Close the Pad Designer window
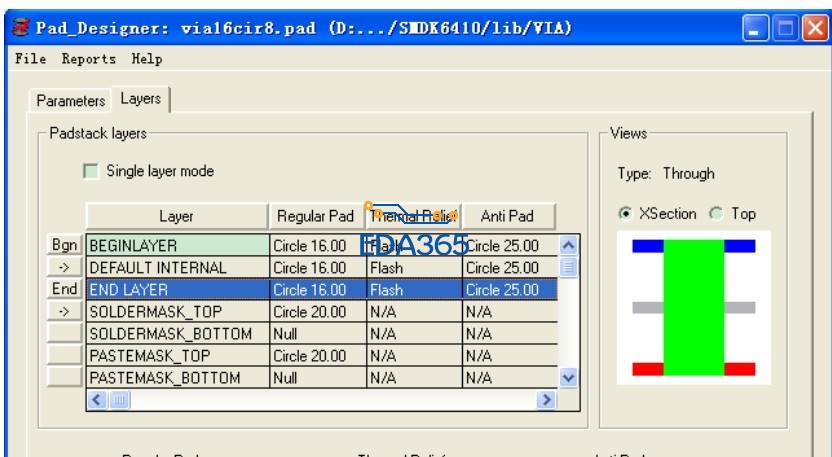The image size is (832, 457). point(816,28)
